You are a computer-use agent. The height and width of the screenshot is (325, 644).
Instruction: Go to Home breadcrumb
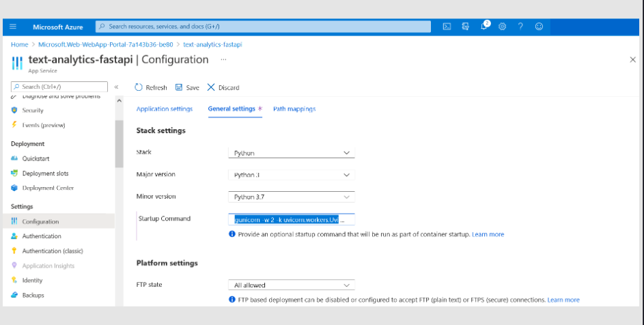click(19, 44)
